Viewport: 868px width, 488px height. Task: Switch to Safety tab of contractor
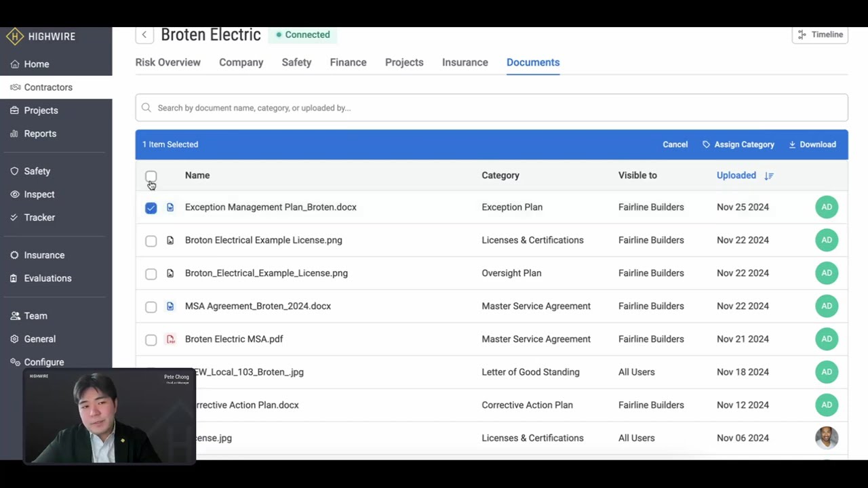[296, 62]
